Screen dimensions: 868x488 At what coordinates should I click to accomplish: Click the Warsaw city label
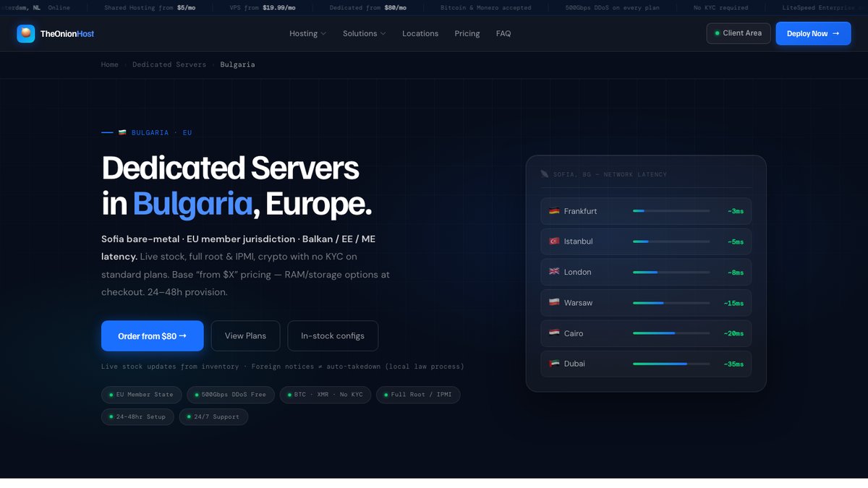point(579,303)
